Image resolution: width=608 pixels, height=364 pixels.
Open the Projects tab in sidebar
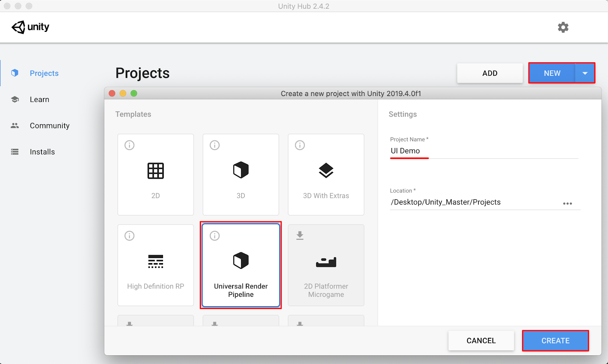pyautogui.click(x=44, y=73)
